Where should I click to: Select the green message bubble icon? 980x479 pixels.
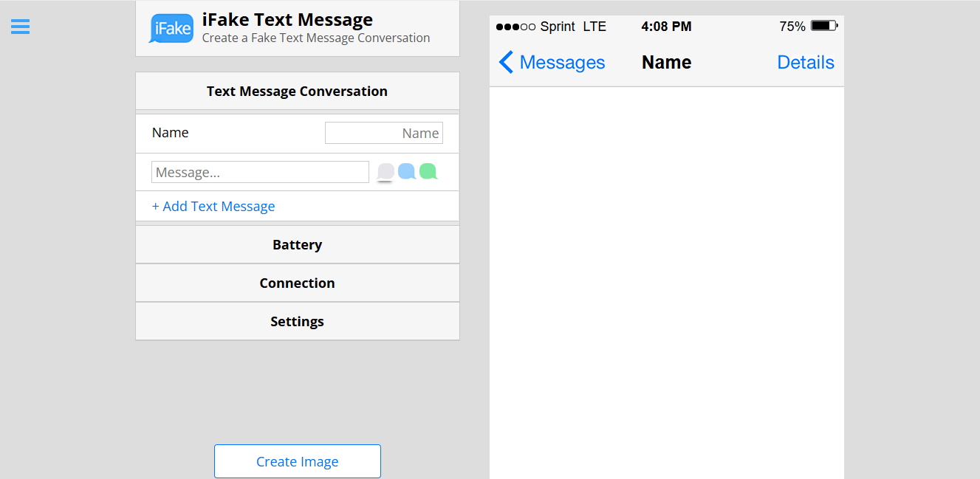(x=428, y=172)
